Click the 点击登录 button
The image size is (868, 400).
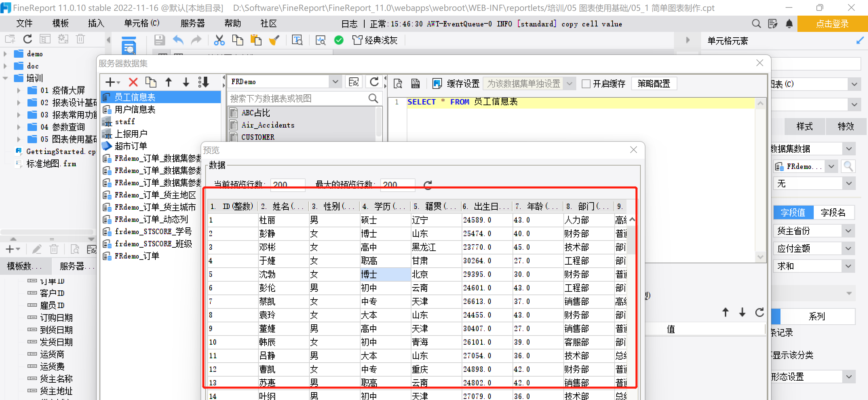click(832, 24)
